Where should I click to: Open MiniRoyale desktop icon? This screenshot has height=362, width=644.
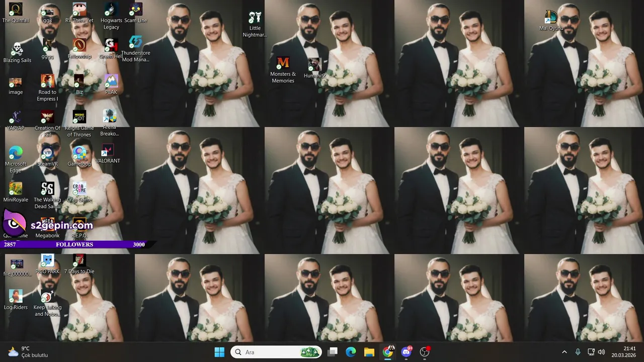pos(16,193)
